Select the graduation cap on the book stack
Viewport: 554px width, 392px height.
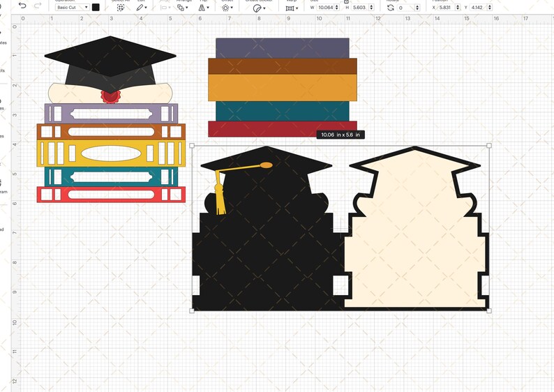click(110, 56)
